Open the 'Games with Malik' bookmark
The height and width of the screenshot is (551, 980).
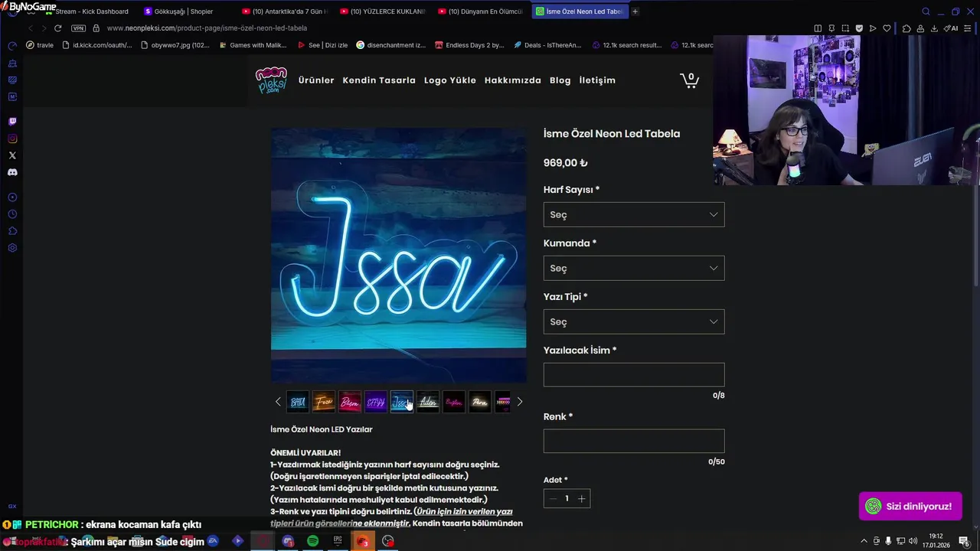tap(252, 45)
